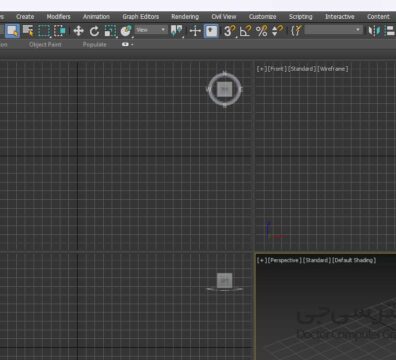Toggle Keyboard Shortcut Override
Viewport: 396px width, 360px height.
coord(211,31)
